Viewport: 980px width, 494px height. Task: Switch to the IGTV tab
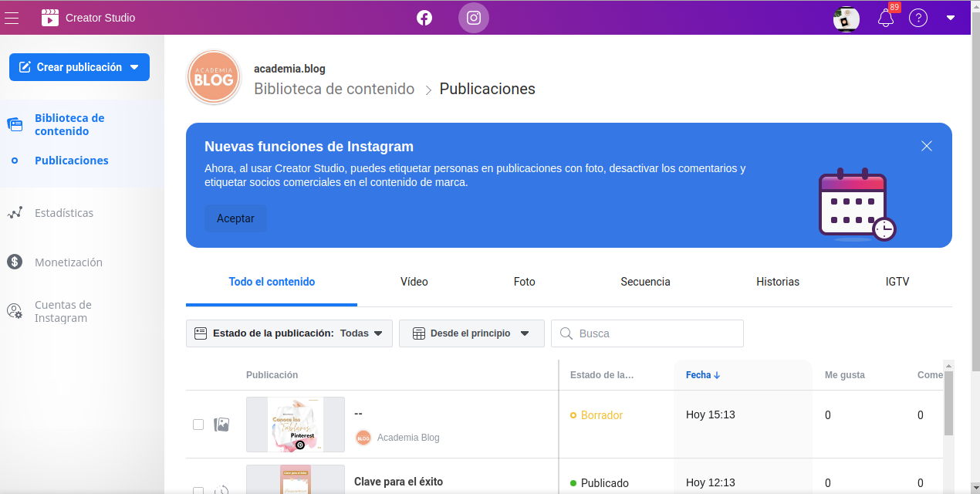[x=897, y=282]
